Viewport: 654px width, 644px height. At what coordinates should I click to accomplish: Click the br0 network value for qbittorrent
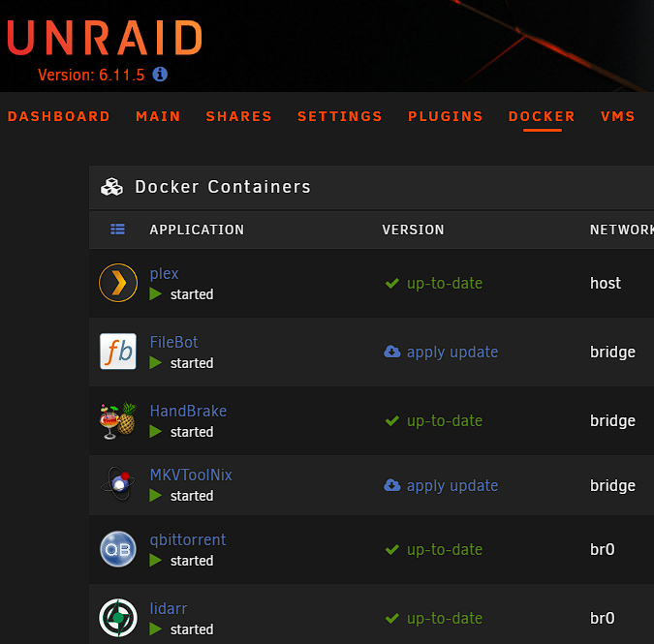[x=603, y=549]
